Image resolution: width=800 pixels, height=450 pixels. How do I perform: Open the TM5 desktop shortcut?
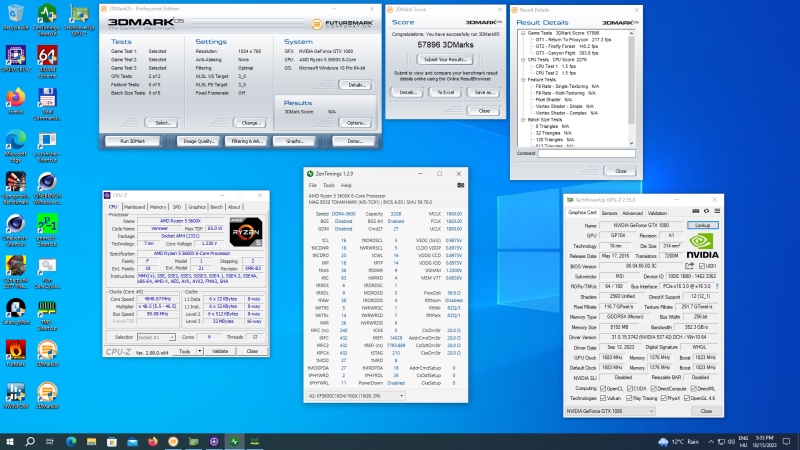click(x=47, y=314)
